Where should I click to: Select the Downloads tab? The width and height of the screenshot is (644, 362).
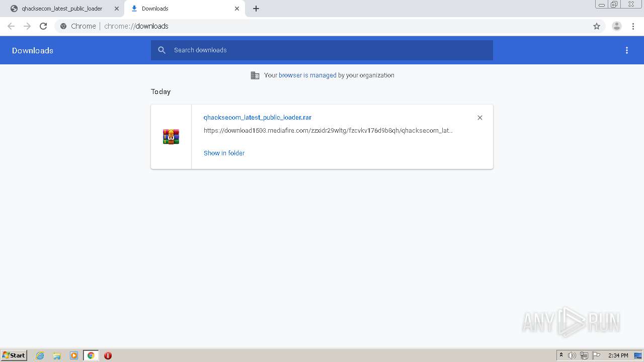184,9
